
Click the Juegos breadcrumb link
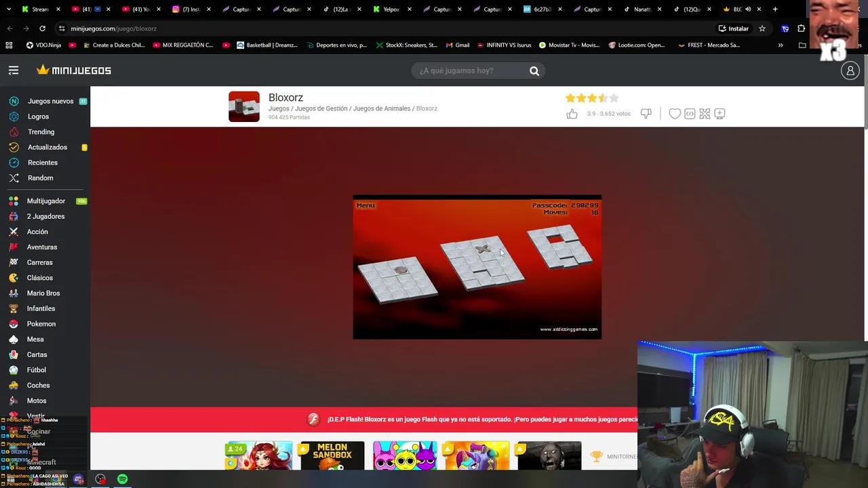pyautogui.click(x=279, y=108)
